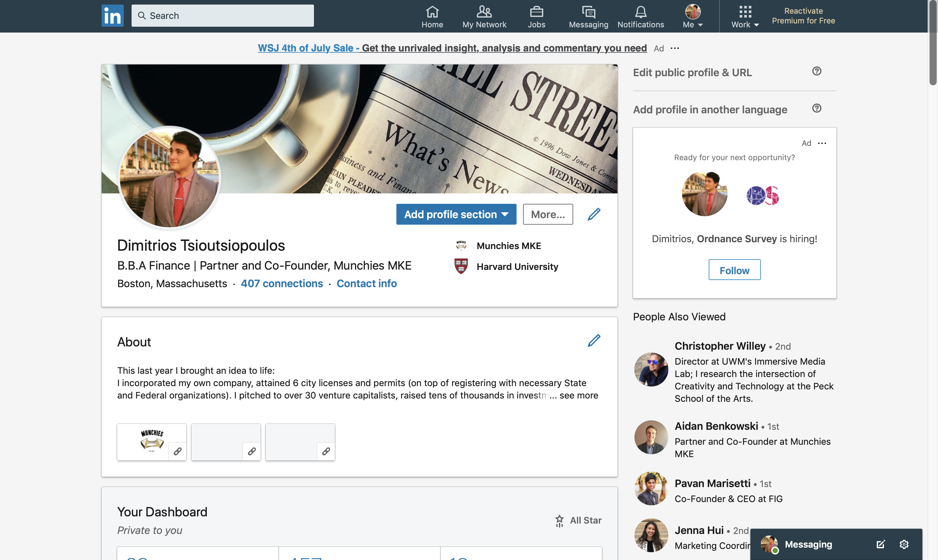Click the Your Dashboard heading
Screen dimensions: 938x560
tap(162, 512)
